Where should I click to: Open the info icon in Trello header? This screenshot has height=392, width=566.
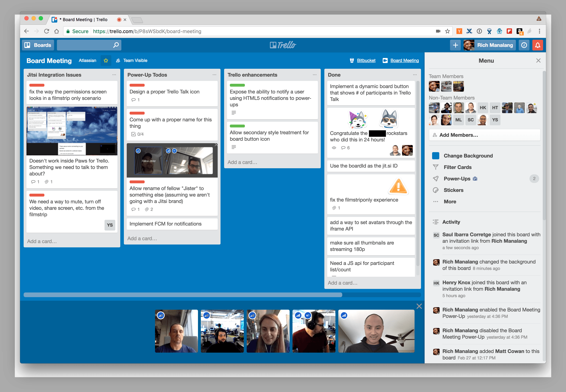524,45
